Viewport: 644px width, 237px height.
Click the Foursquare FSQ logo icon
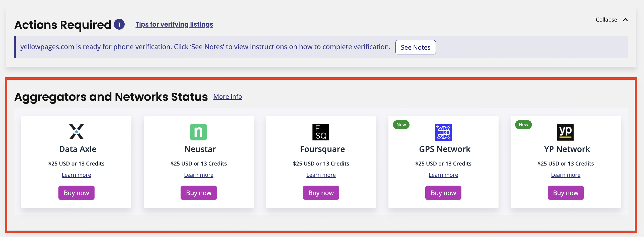[x=321, y=132]
